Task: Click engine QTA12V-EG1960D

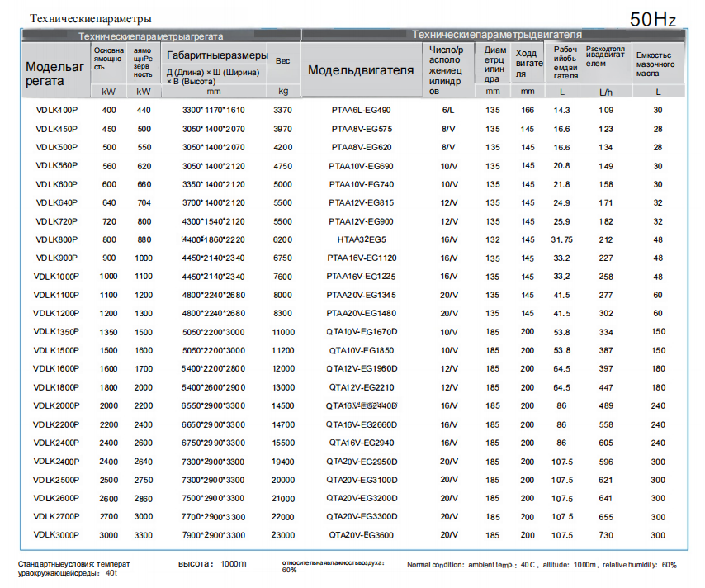Action: [362, 368]
